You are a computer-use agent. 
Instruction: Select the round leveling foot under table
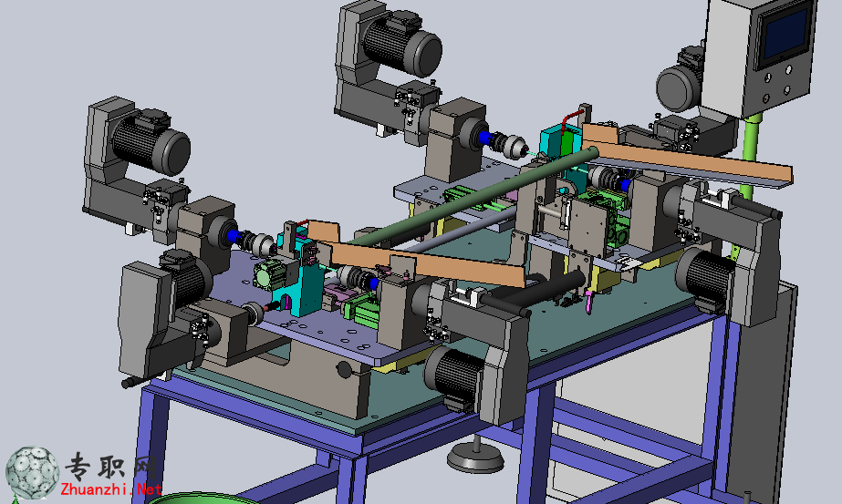pyautogui.click(x=475, y=457)
